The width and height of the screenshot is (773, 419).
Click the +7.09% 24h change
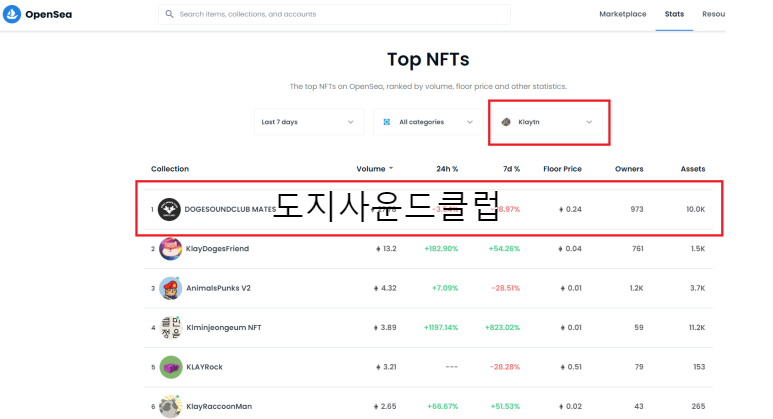(445, 288)
